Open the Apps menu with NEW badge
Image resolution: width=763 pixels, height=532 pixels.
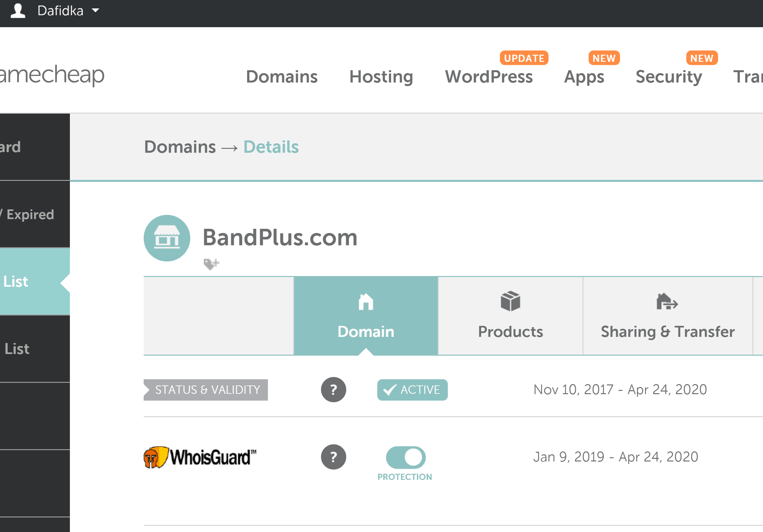(584, 77)
